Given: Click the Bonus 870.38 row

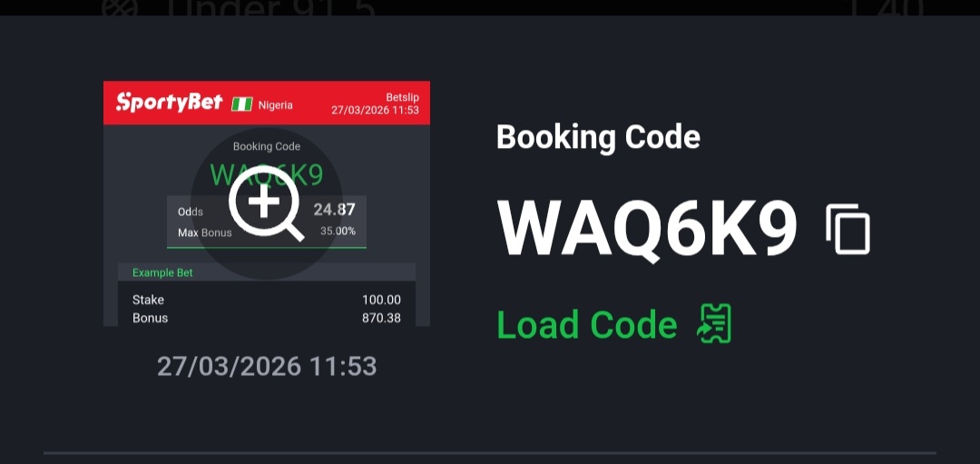Looking at the screenshot, I should 267,318.
